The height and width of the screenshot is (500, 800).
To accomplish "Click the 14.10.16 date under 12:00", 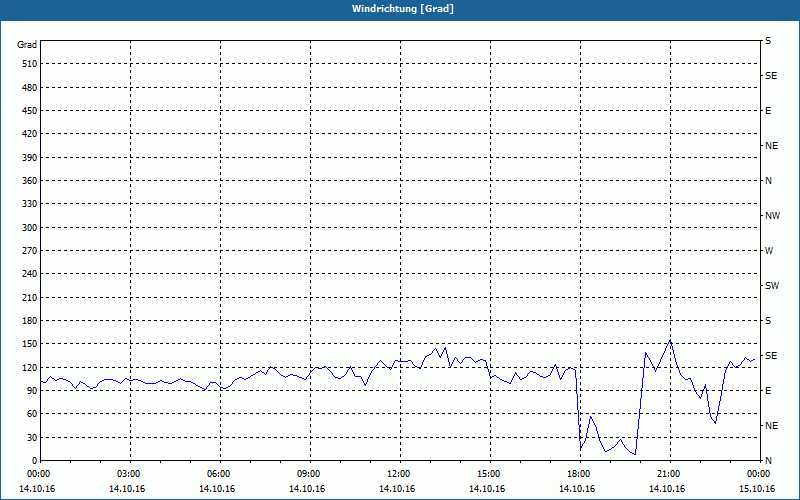I will click(x=397, y=489).
